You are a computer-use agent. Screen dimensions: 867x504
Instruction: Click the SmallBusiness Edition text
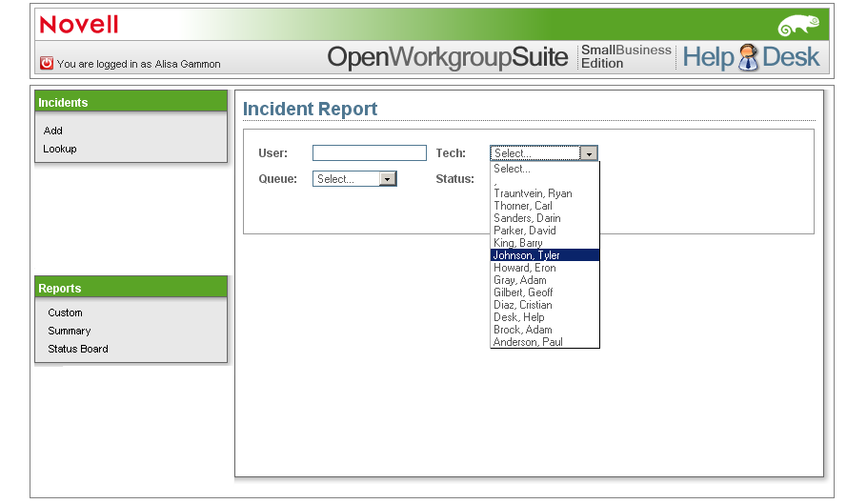point(626,56)
